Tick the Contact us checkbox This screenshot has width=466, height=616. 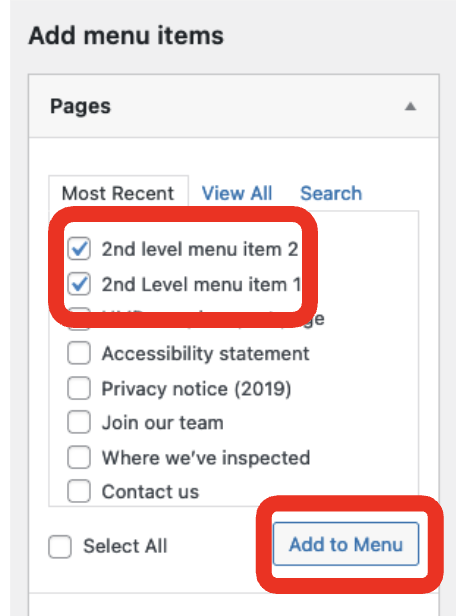tap(79, 491)
